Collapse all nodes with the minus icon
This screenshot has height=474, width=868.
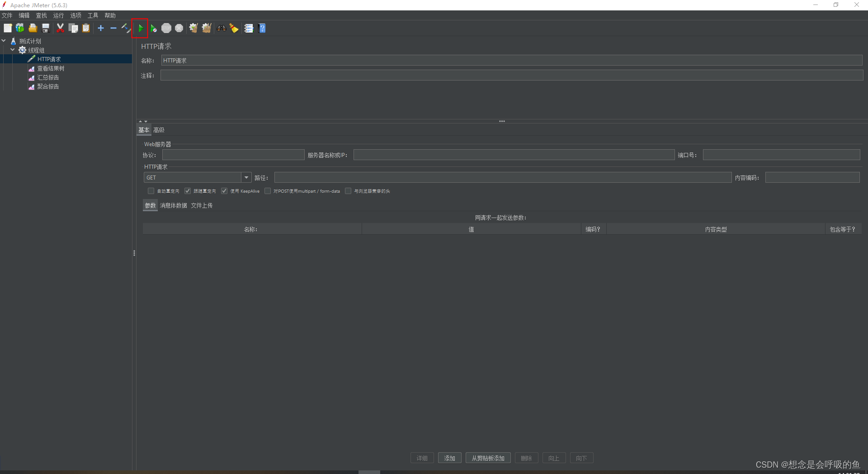pos(113,28)
